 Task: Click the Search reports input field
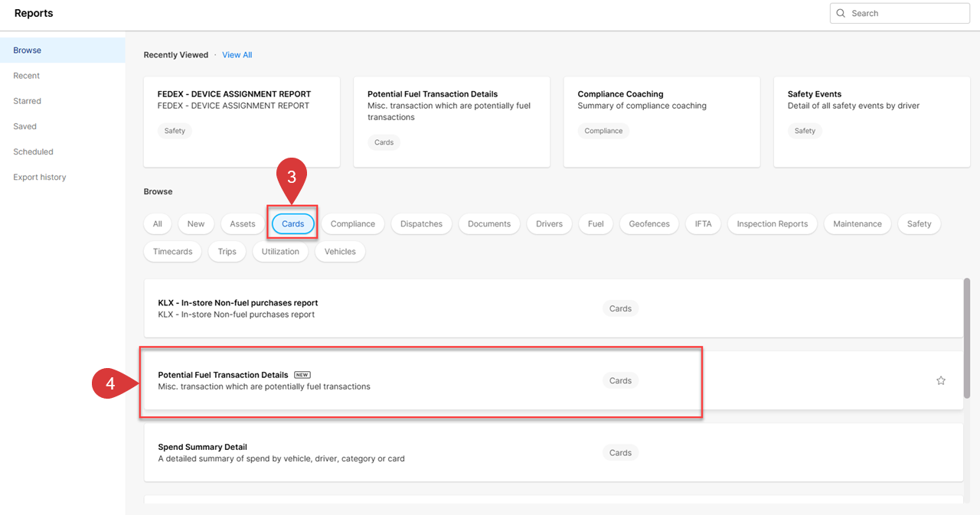907,13
